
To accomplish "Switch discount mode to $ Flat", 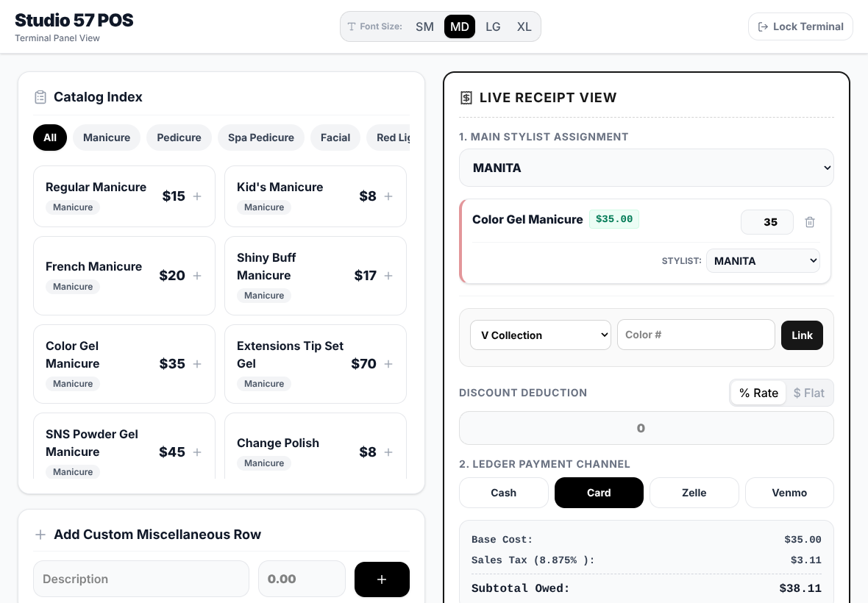I will click(x=808, y=393).
